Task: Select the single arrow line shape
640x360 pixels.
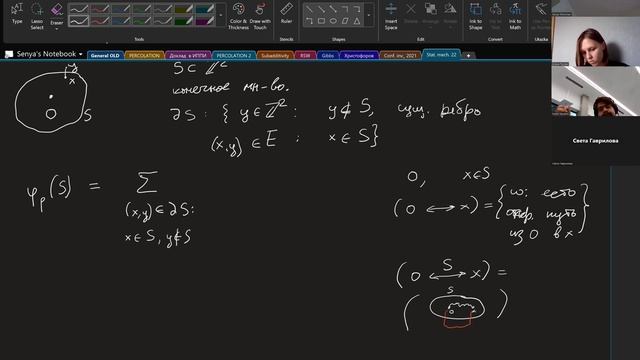Action: point(321,9)
